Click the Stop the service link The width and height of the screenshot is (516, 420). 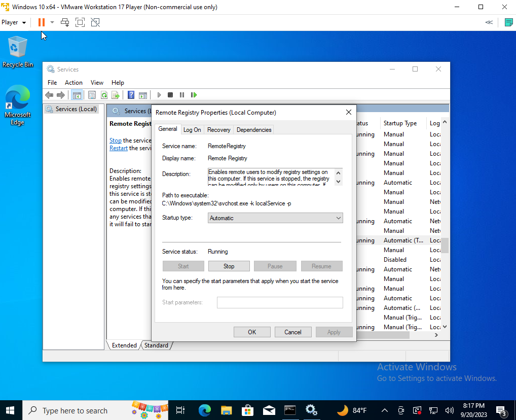point(115,141)
